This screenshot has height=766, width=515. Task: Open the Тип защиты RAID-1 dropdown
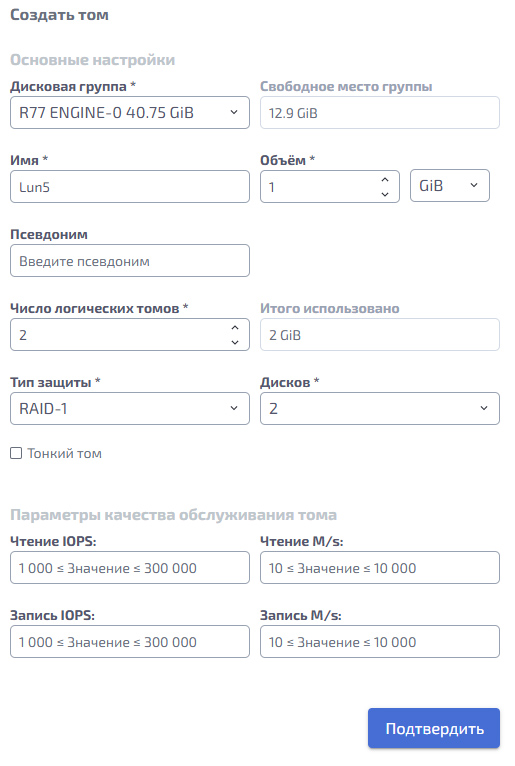pos(129,408)
